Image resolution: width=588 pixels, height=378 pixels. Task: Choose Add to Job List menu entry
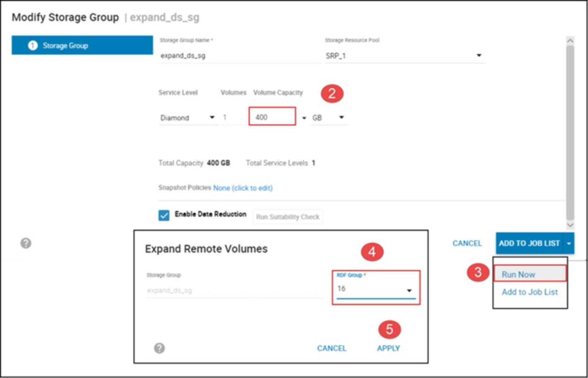pyautogui.click(x=530, y=292)
